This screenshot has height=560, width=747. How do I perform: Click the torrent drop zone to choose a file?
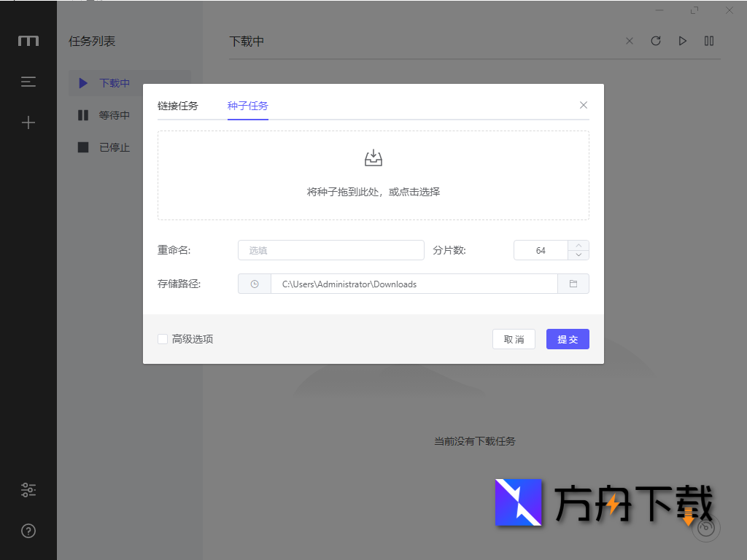coord(373,175)
